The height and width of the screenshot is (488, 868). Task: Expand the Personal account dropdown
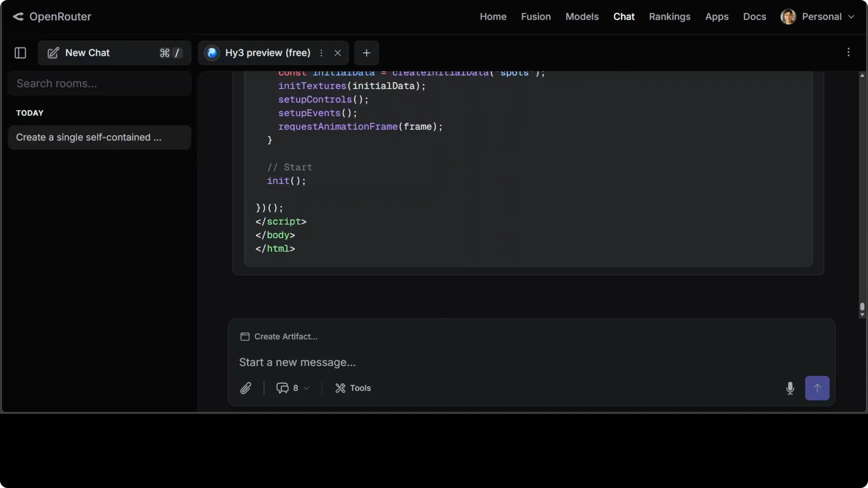[817, 17]
